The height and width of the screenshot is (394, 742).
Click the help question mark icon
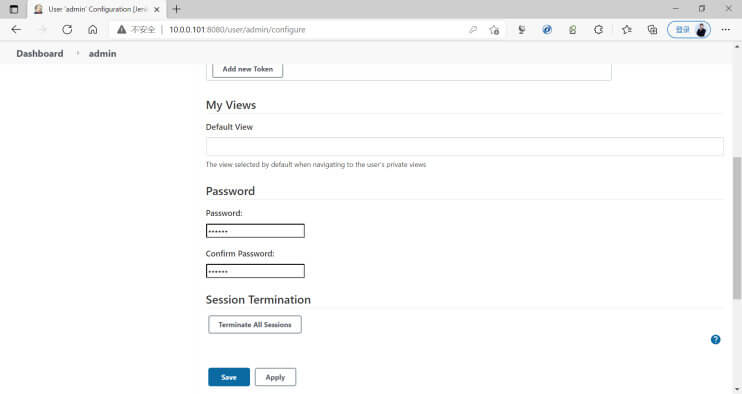(716, 339)
